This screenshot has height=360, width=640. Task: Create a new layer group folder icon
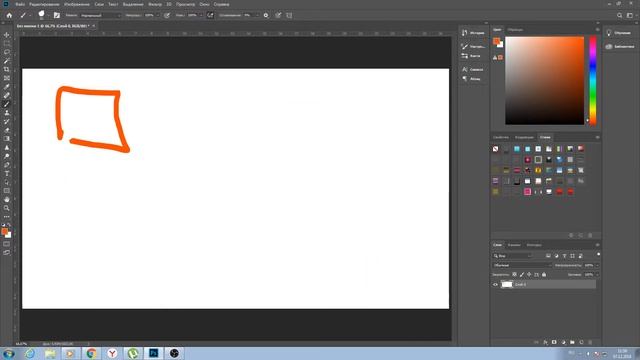click(572, 342)
